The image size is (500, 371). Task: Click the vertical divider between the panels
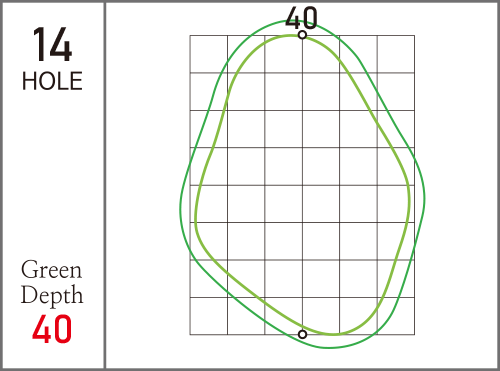(x=105, y=185)
